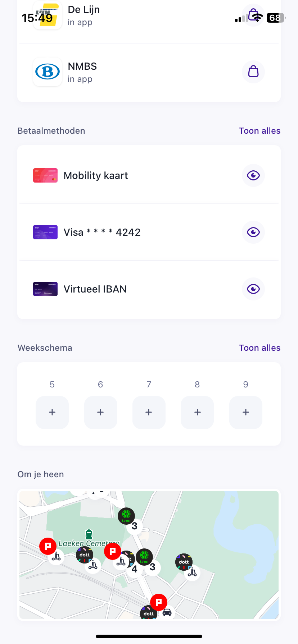Show Mobility kaart details with eye icon
The image size is (298, 644).
pos(253,175)
